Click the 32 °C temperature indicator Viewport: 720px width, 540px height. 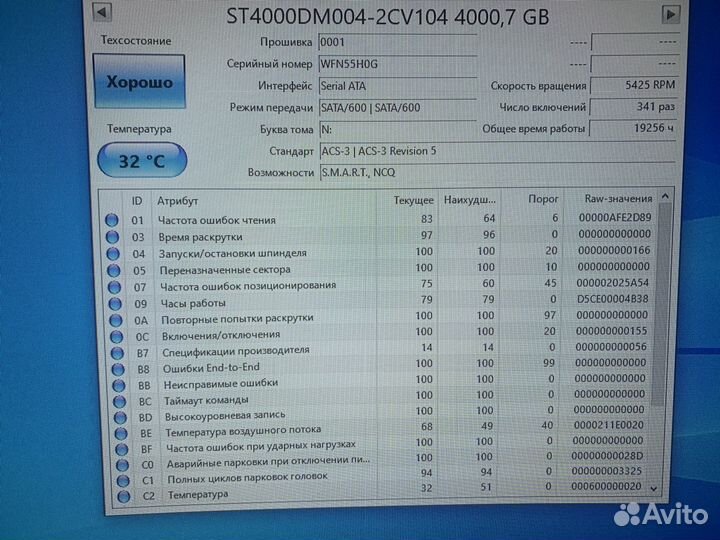pyautogui.click(x=142, y=160)
